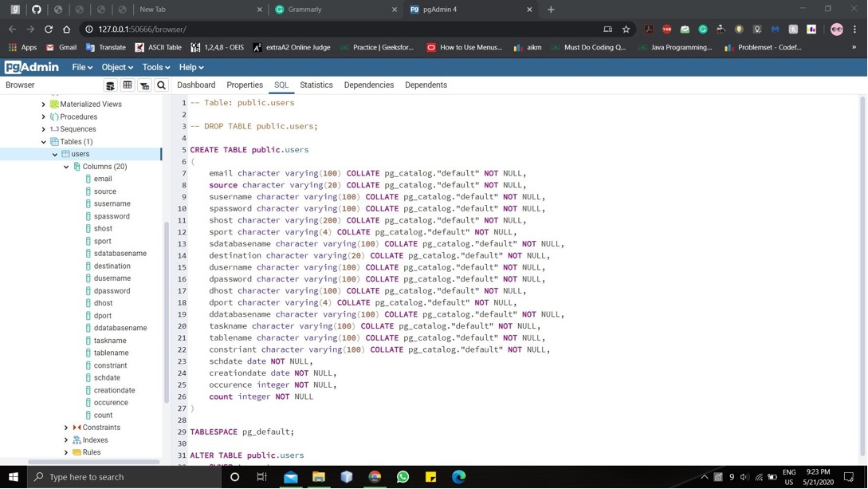The height and width of the screenshot is (489, 868).
Task: Open the Query Tool icon
Action: [111, 85]
